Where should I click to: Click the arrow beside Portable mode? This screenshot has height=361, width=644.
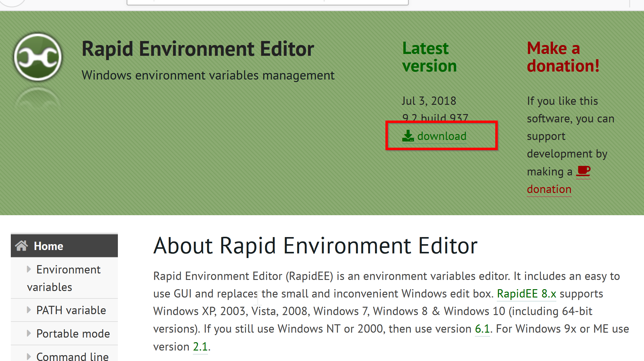tap(29, 333)
